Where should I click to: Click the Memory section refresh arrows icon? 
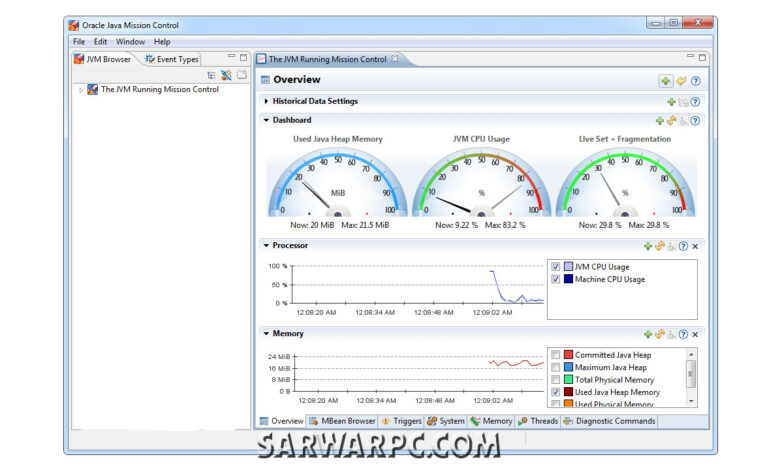click(660, 334)
